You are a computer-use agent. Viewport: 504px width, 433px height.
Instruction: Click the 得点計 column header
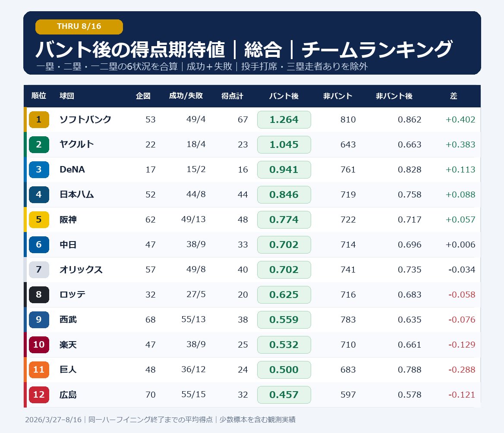click(232, 96)
